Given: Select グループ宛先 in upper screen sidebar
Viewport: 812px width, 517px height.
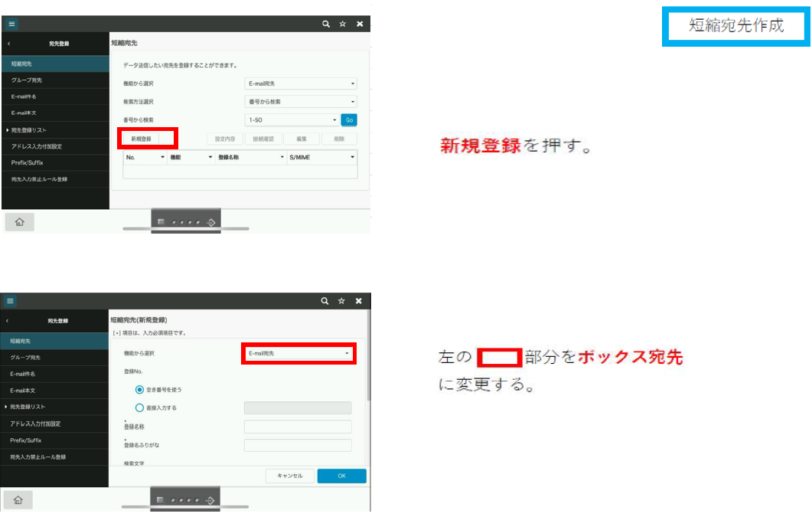Looking at the screenshot, I should tap(26, 80).
